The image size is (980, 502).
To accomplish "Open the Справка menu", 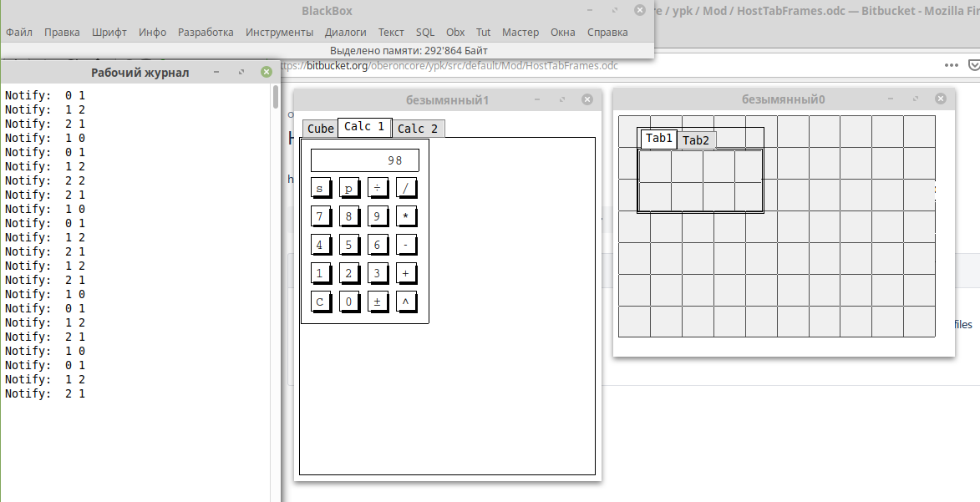I will point(607,33).
